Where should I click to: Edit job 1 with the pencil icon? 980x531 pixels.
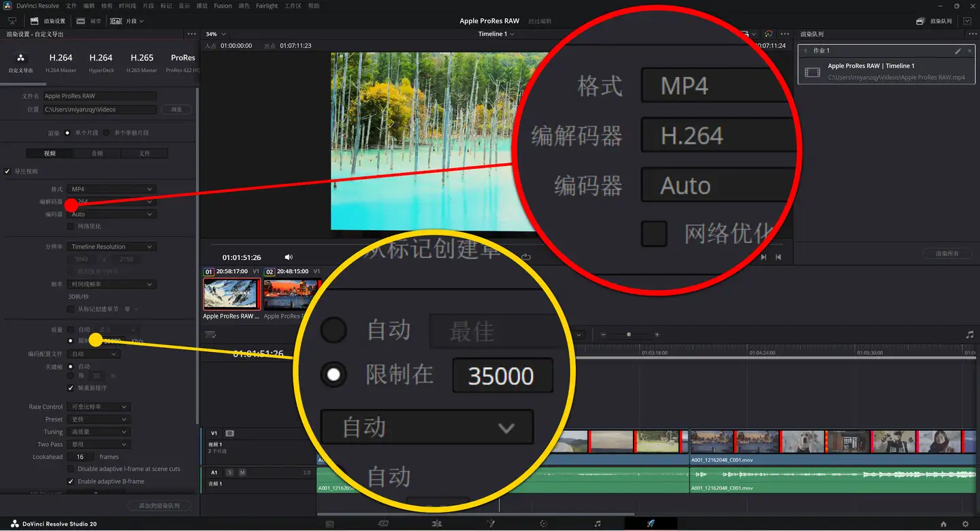[958, 50]
